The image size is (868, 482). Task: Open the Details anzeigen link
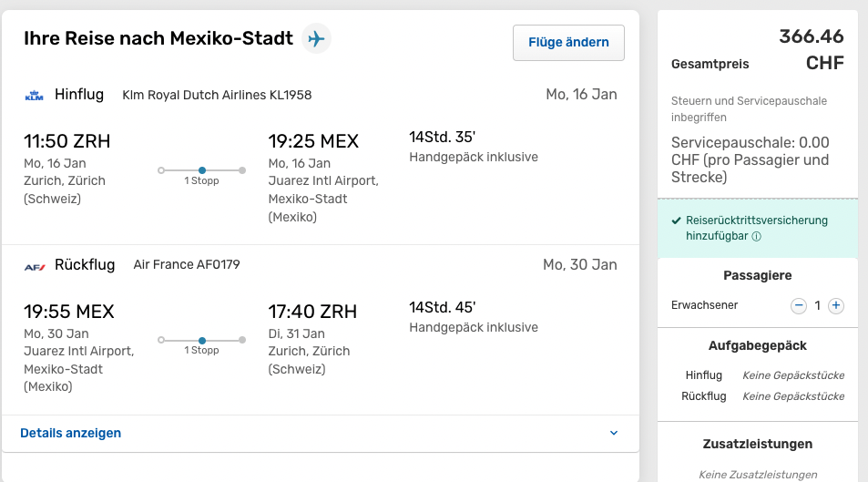tap(70, 433)
